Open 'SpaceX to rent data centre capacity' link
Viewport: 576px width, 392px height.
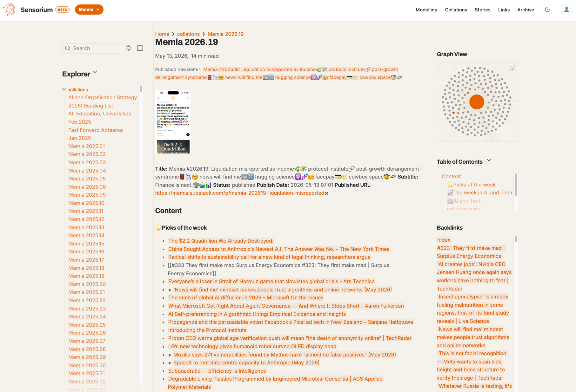click(246, 363)
